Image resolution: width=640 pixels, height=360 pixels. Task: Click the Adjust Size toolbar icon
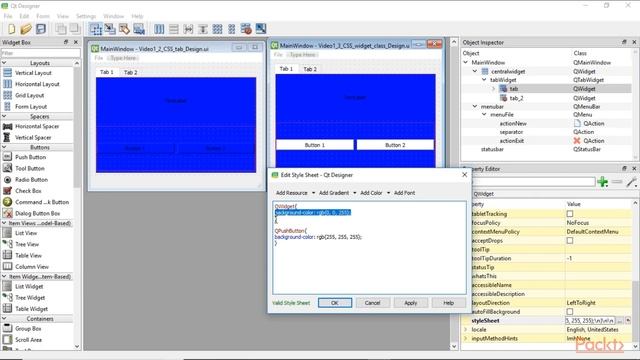[261, 29]
